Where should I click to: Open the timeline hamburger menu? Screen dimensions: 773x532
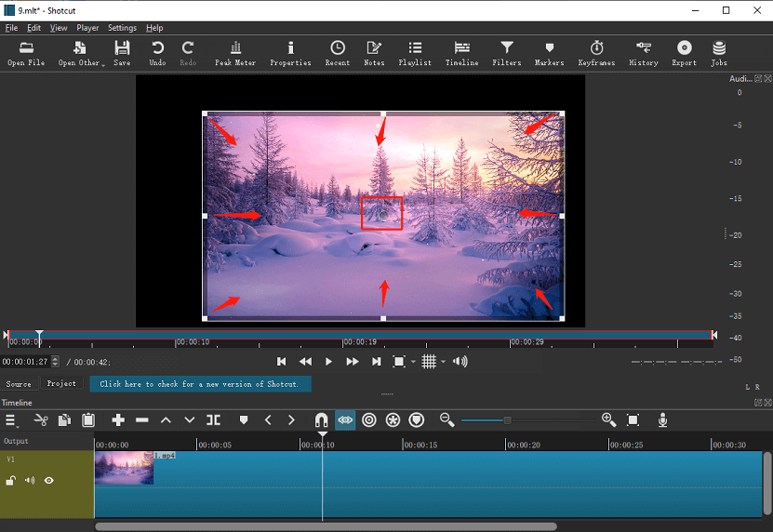[11, 420]
